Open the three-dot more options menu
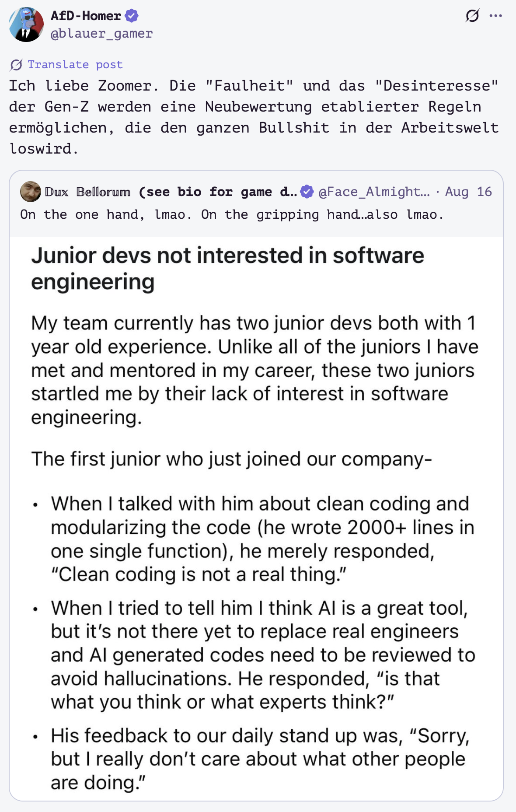The image size is (516, 812). [495, 16]
